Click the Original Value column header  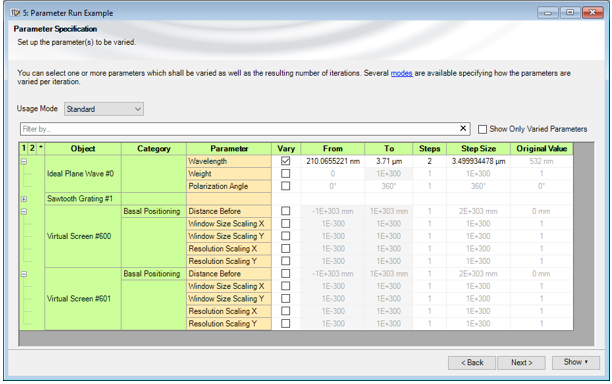coord(542,148)
